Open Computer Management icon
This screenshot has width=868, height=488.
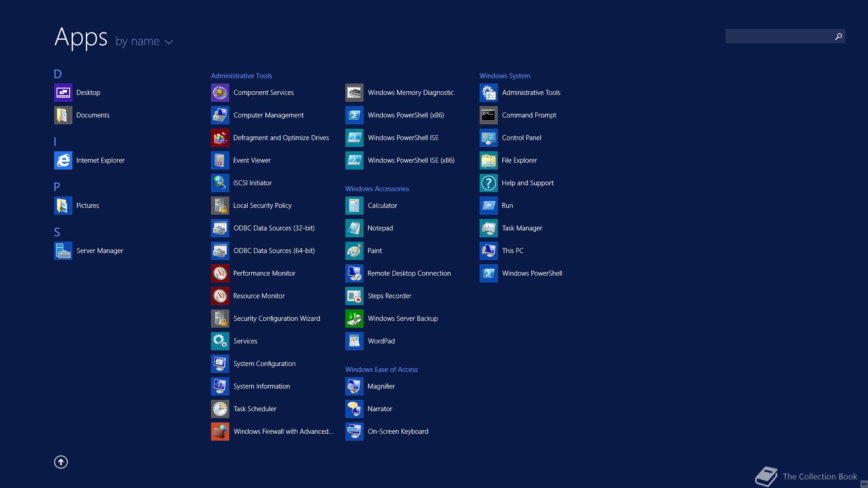point(220,115)
